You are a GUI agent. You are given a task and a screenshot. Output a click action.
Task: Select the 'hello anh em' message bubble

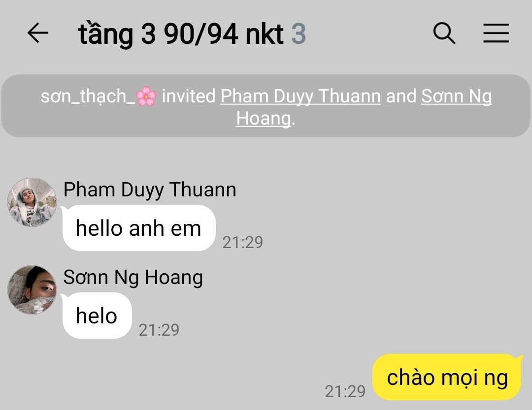[x=139, y=228]
